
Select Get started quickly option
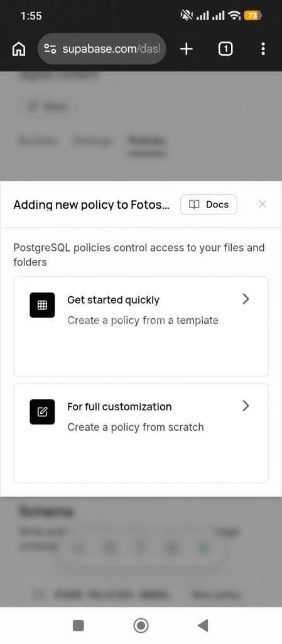pos(141,326)
